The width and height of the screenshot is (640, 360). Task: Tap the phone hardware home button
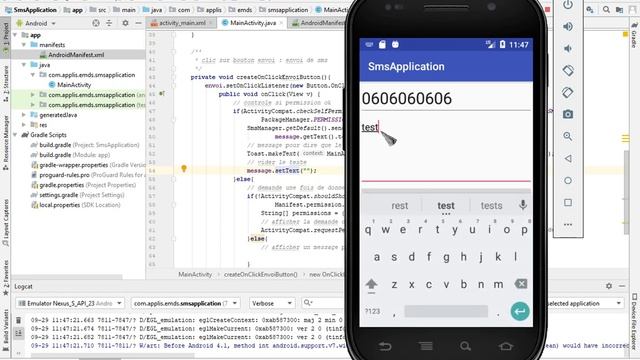506,347
